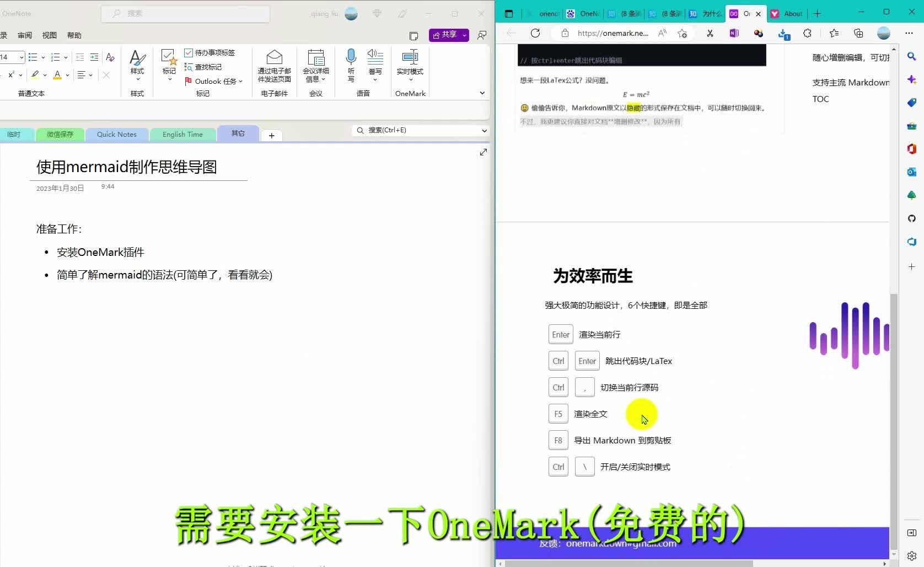Refresh the Edge browser page
This screenshot has height=567, width=924.
535,33
